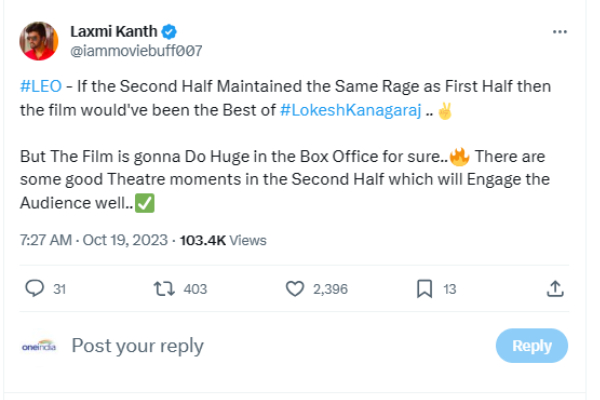
Task: View the 103.4K Views analytics
Action: pyautogui.click(x=222, y=240)
